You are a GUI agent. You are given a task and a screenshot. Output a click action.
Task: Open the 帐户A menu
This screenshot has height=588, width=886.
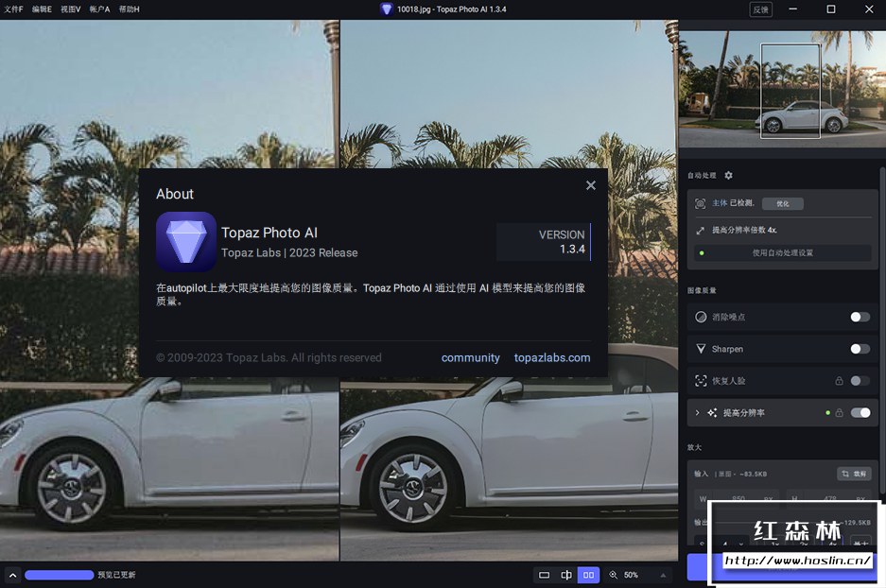point(99,9)
